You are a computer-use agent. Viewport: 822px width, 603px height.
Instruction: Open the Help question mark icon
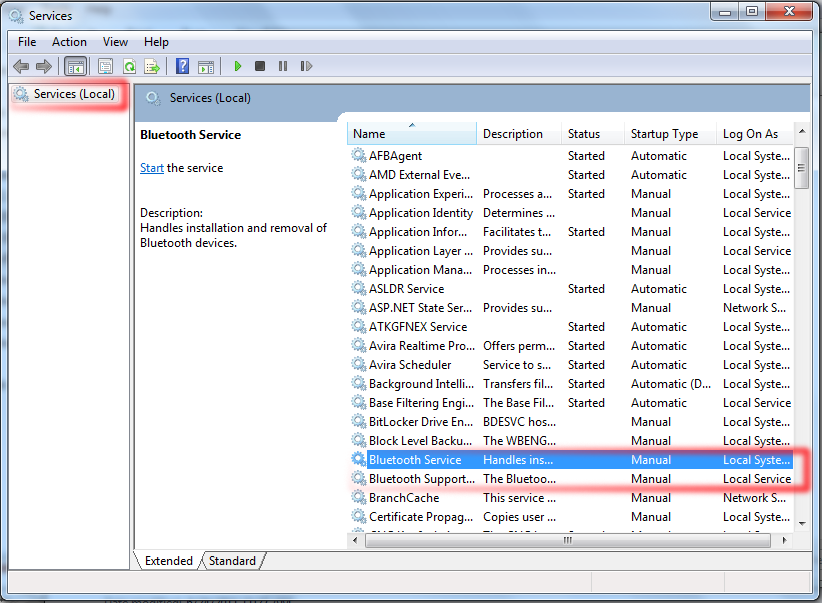[182, 66]
